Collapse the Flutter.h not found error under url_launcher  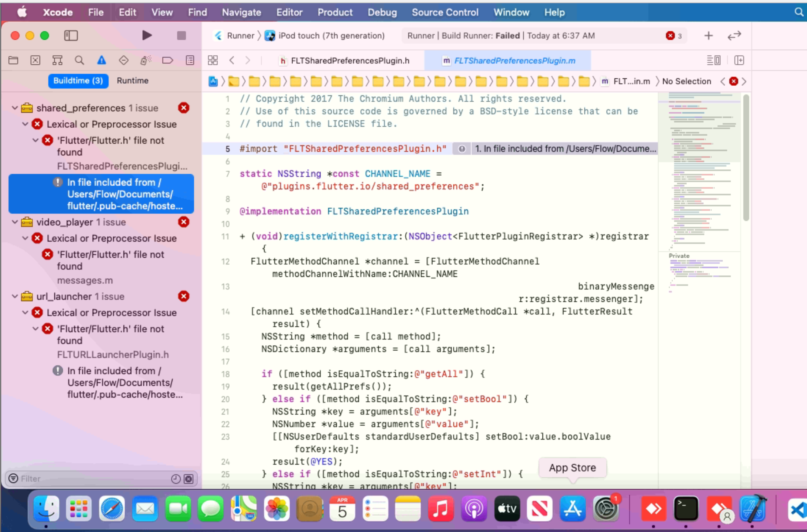35,329
